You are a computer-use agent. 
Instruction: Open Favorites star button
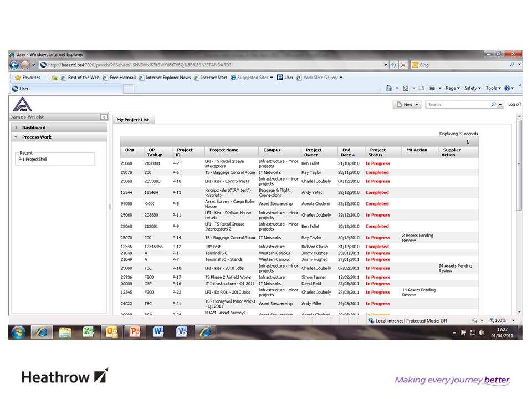point(28,78)
